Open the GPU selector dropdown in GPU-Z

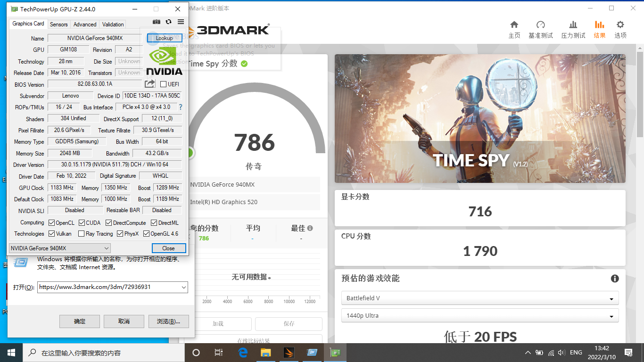(60, 248)
